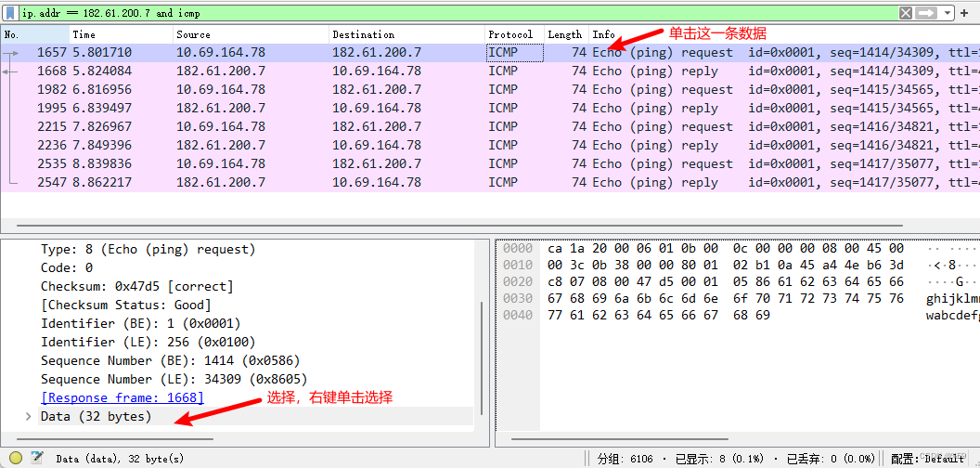
Task: Sort packets by the Destination column header
Action: tap(406, 34)
